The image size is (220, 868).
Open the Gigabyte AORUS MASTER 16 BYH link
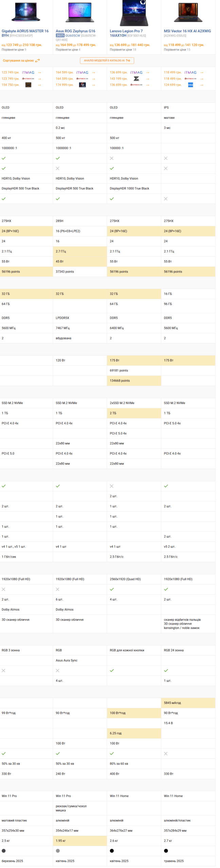25,33
